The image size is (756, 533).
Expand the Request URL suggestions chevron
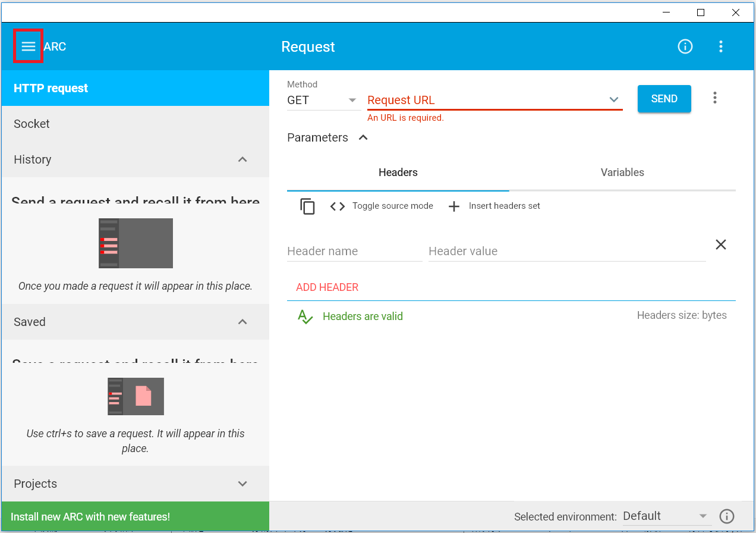(x=614, y=100)
